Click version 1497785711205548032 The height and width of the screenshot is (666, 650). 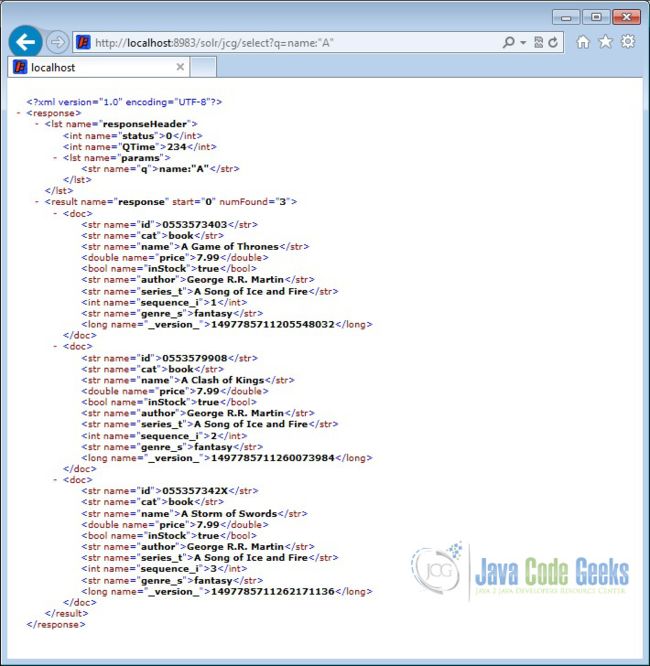pos(273,325)
